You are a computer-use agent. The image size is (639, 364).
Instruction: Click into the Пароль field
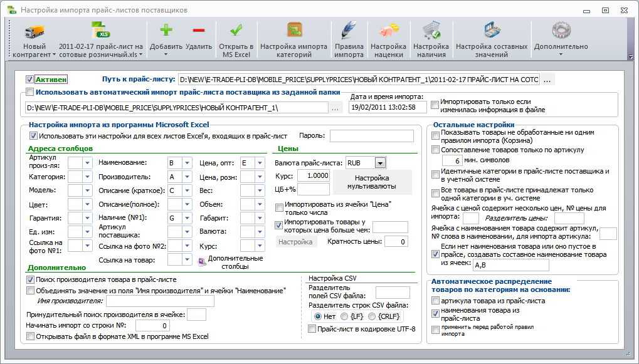(372, 136)
